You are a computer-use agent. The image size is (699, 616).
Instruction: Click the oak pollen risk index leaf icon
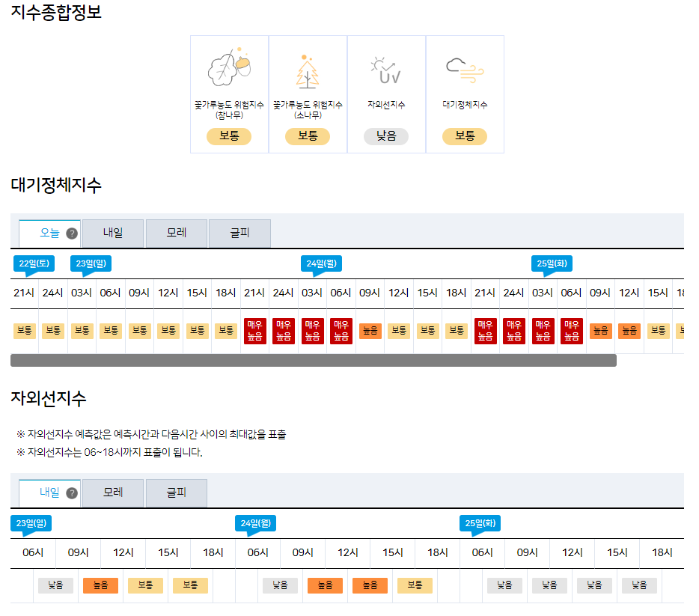click(x=229, y=70)
